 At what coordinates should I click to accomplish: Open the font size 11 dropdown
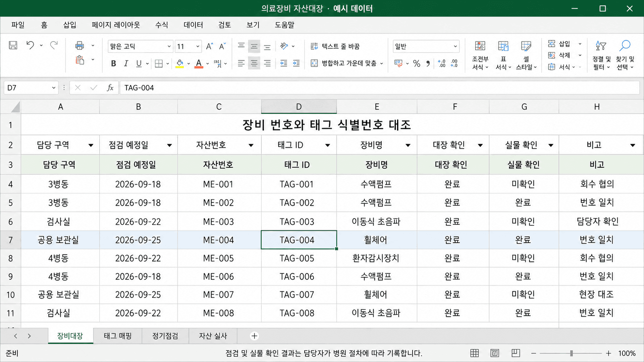click(198, 47)
